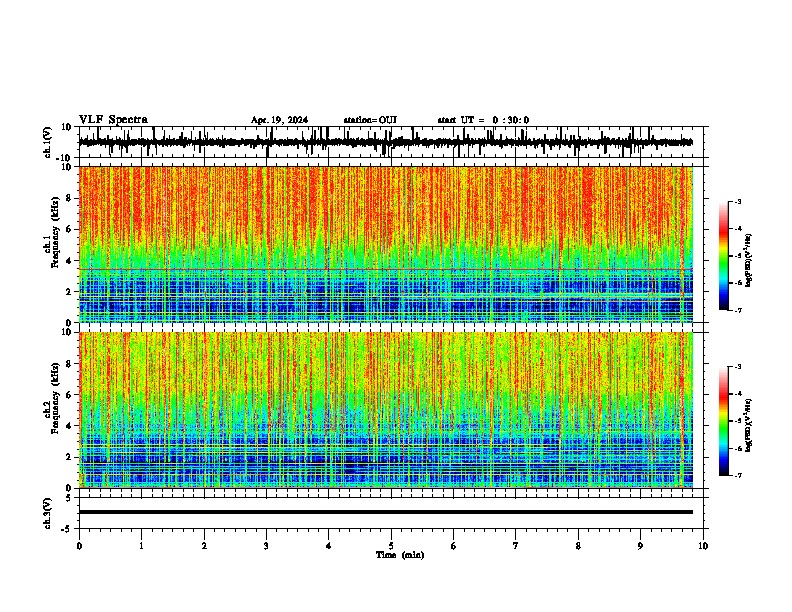Click time axis tick label "0"
This screenshot has height=612, width=792.
click(79, 546)
